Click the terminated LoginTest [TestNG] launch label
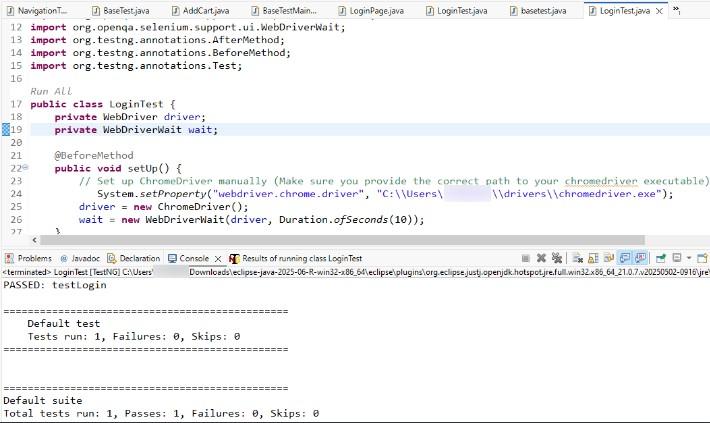Screen dimensions: 710x423 [78, 272]
